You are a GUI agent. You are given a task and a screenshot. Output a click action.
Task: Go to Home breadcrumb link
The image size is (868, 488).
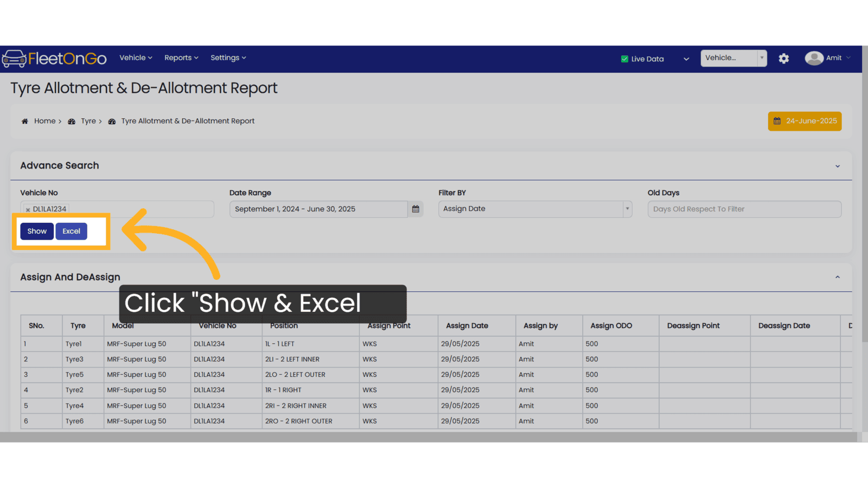(x=44, y=121)
